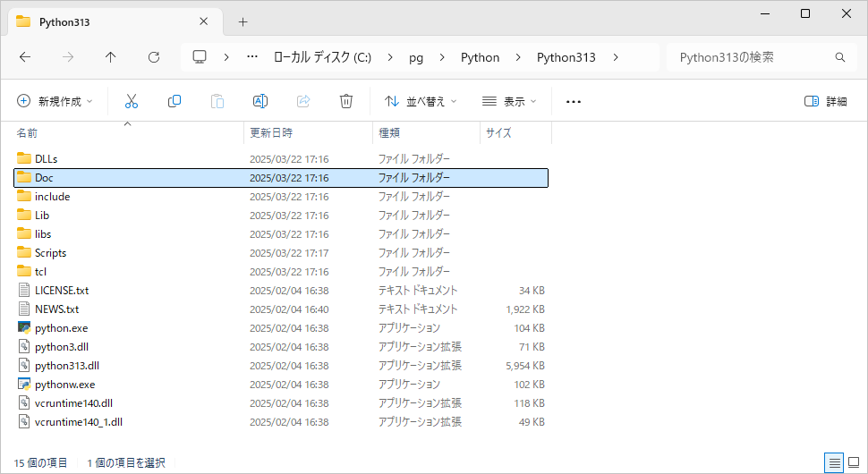This screenshot has width=868, height=474.
Task: Select the python3.dll file name
Action: point(62,347)
